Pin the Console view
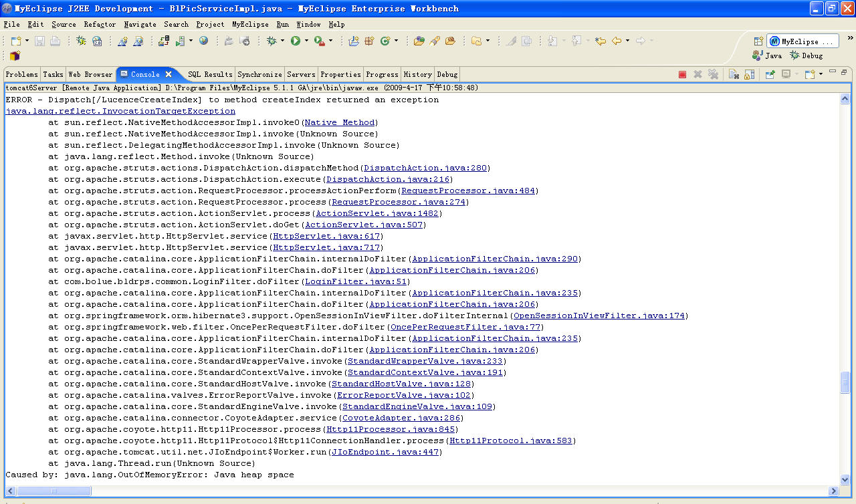The height and width of the screenshot is (504, 856). tap(770, 74)
